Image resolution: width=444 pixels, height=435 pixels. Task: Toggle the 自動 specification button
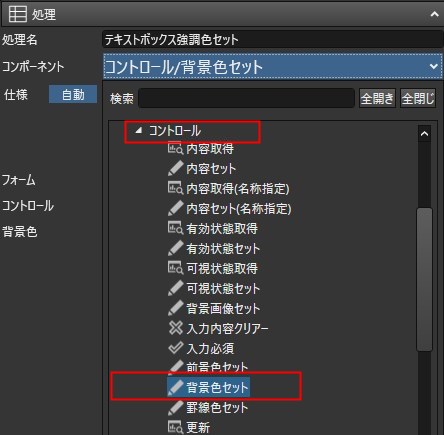pos(73,94)
